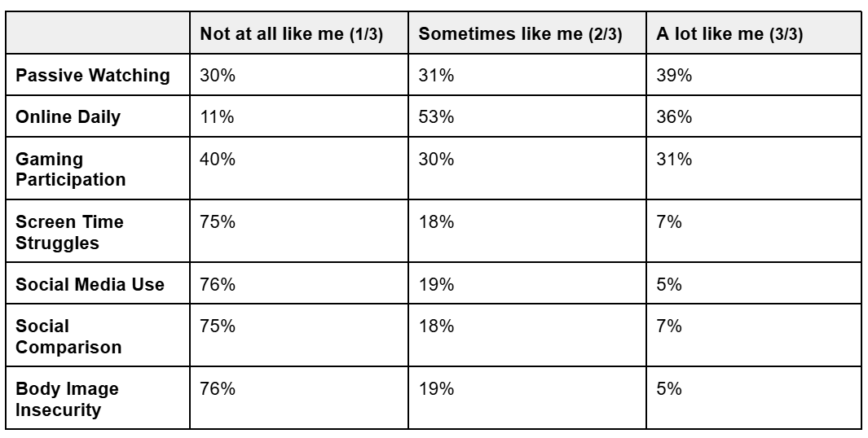Viewport: 868px width, 438px height.
Task: Select the 'Social Media Use' row label
Action: click(90, 285)
